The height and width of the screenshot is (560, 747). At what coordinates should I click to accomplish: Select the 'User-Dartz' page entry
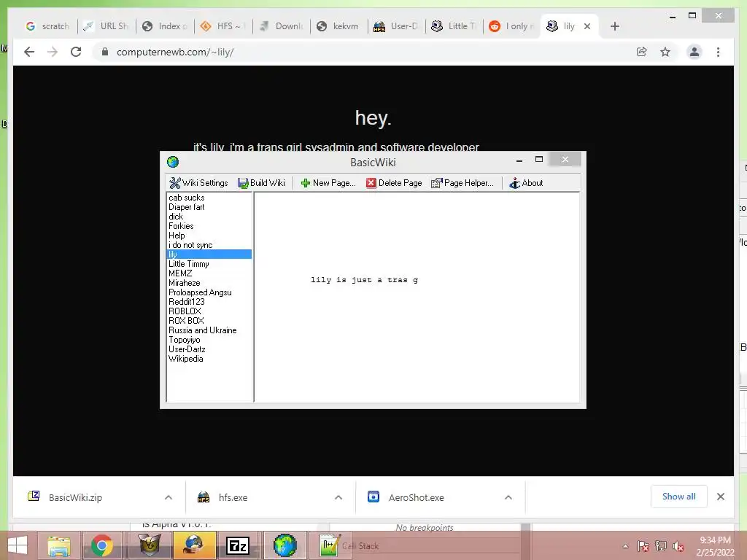(187, 349)
